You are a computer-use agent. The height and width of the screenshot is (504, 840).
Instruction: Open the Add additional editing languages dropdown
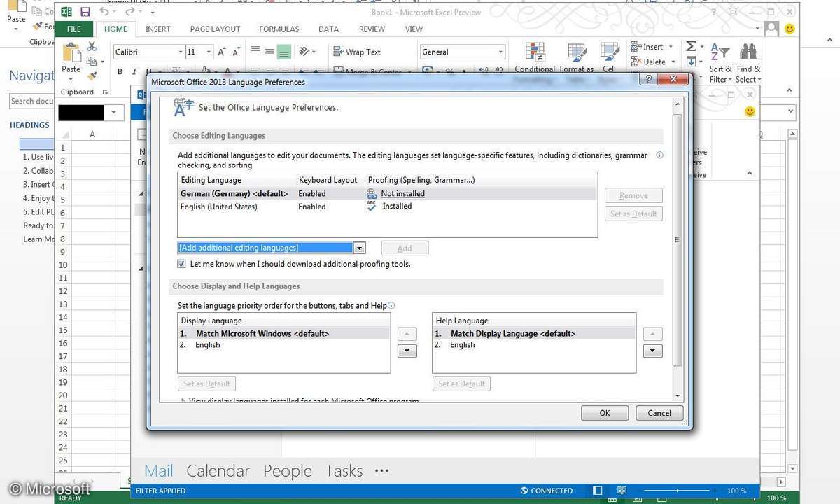coord(359,248)
